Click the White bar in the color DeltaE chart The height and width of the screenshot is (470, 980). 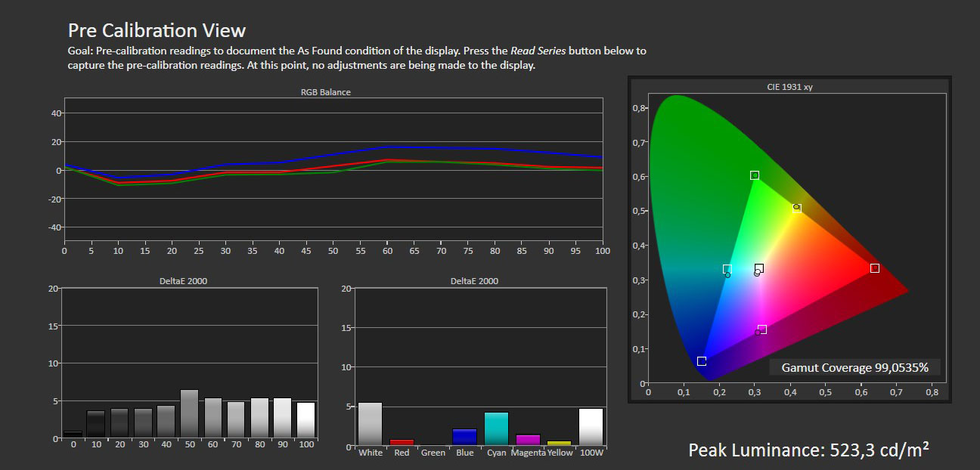pyautogui.click(x=370, y=424)
